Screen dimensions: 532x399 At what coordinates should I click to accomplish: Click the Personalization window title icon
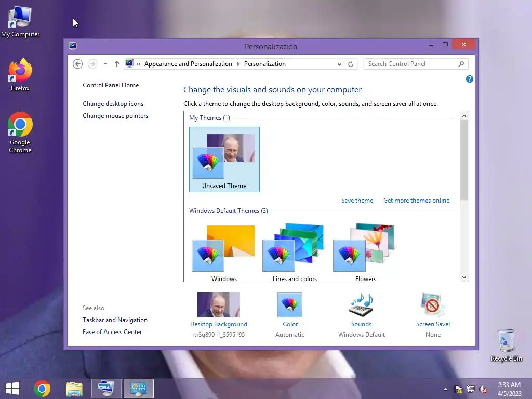73,46
